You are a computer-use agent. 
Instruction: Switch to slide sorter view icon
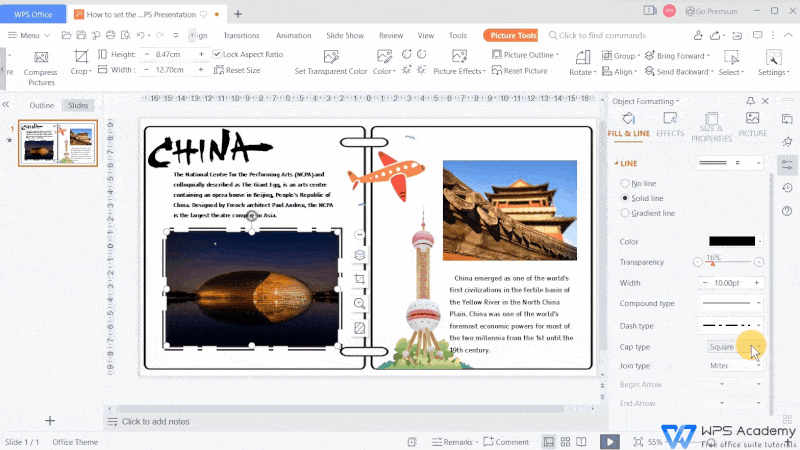pyautogui.click(x=565, y=442)
